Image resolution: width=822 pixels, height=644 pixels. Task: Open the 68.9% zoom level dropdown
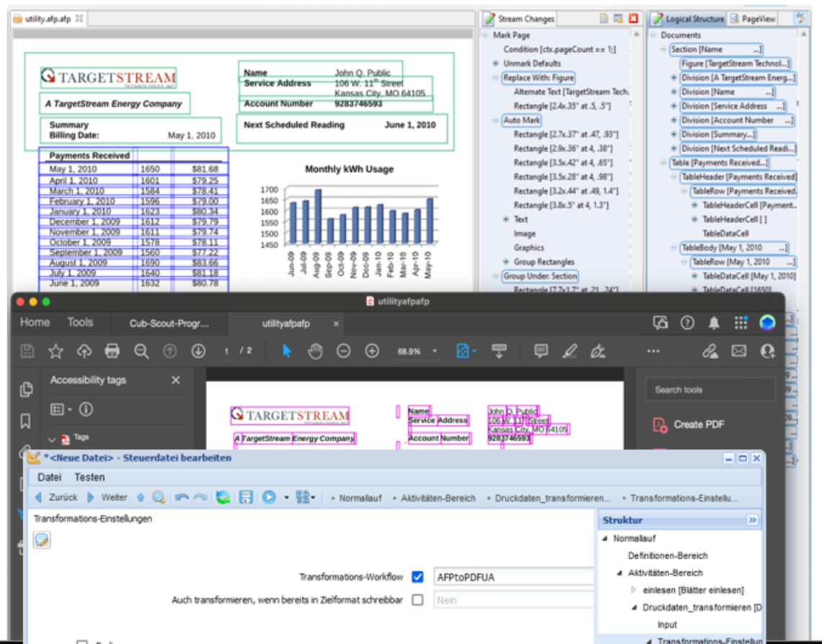point(436,352)
